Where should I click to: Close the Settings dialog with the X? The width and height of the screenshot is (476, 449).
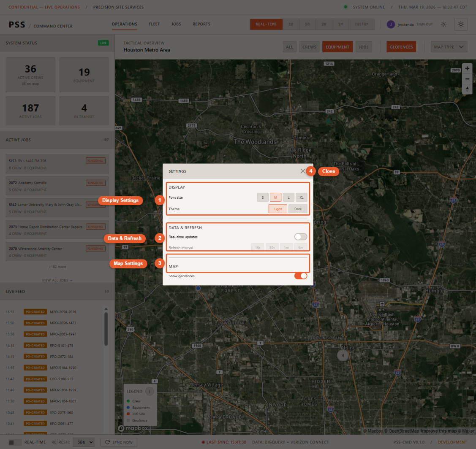302,171
